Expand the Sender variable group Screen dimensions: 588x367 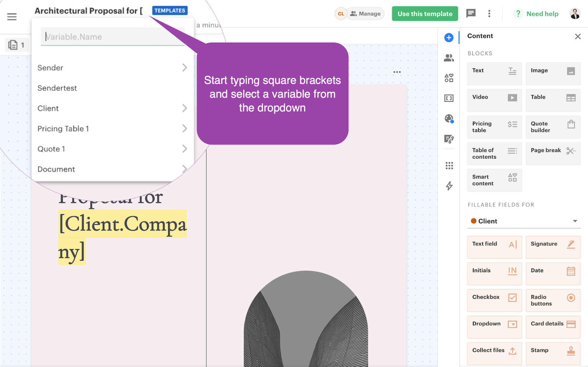[x=112, y=68]
